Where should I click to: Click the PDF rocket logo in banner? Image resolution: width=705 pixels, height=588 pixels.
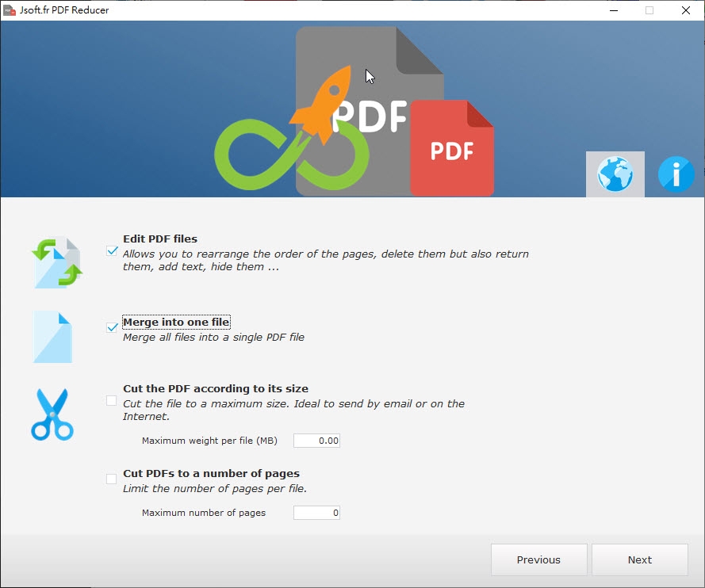354,111
